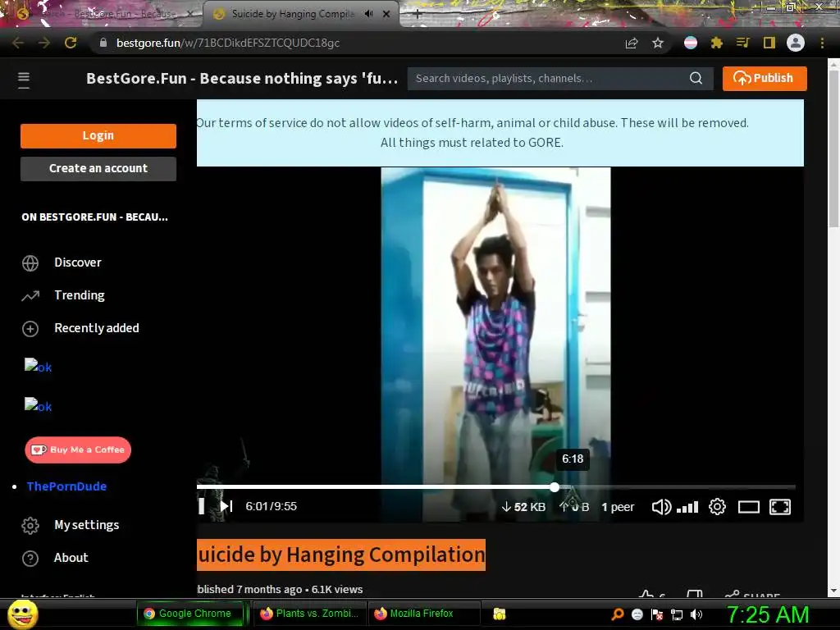Screen dimensions: 840x630
Task: Open the Chrome profile avatar
Action: tap(796, 43)
